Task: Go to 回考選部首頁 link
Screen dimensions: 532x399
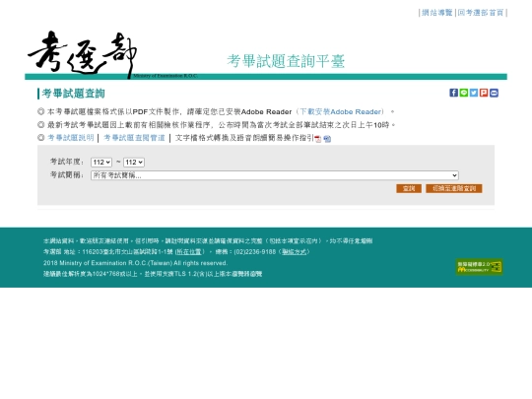Action: (x=481, y=13)
